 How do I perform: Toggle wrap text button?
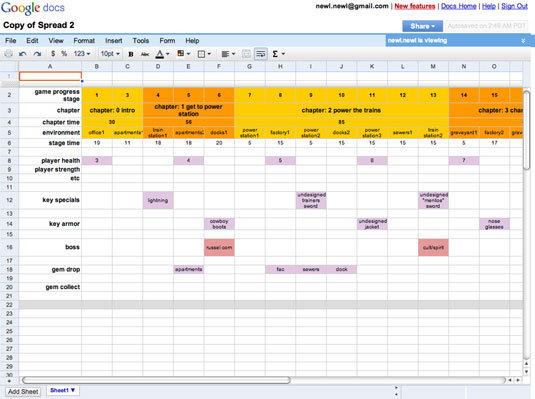261,54
